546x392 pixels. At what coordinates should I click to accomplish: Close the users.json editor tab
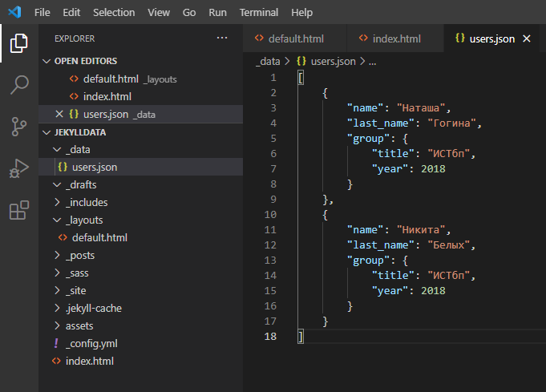(527, 38)
